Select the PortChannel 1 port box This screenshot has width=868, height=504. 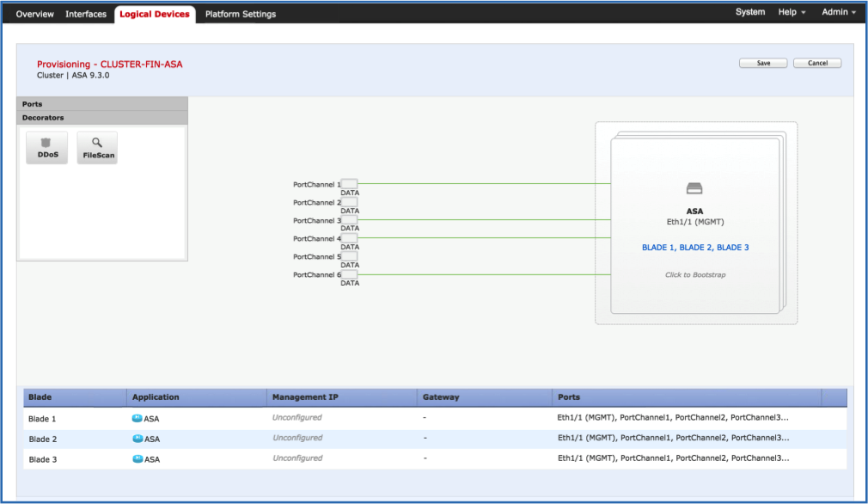click(x=350, y=184)
